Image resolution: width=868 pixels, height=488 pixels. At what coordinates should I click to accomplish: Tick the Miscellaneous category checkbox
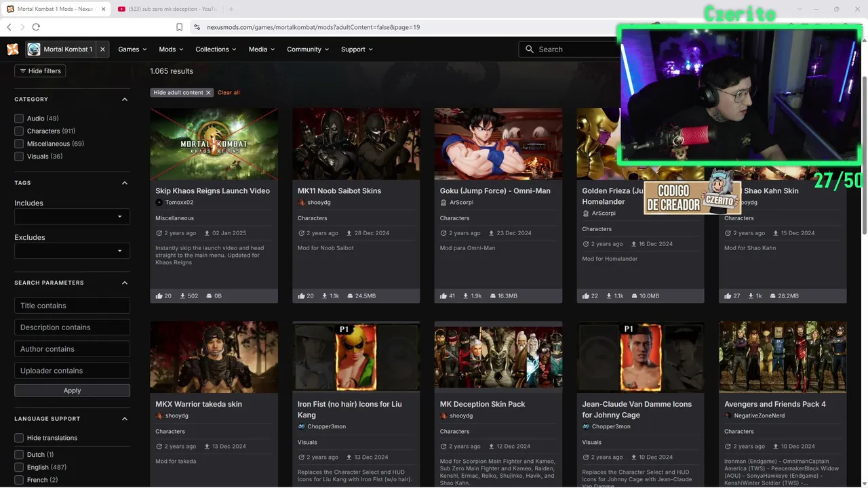(19, 144)
